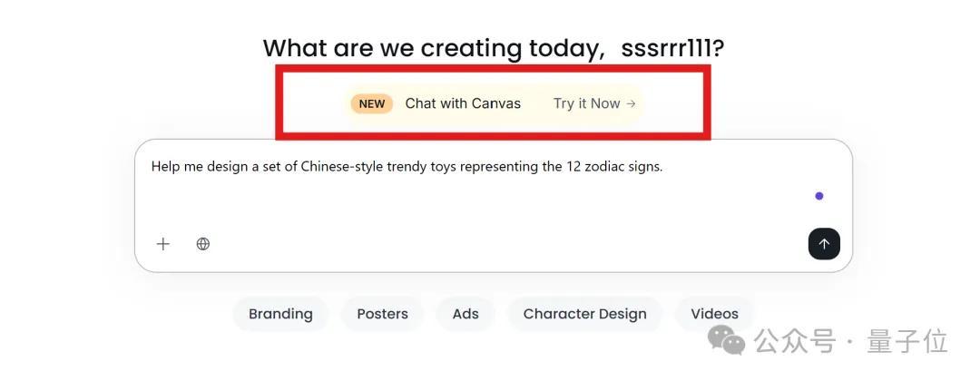The image size is (980, 381).
Task: Choose the Ads category chip
Action: pyautogui.click(x=465, y=314)
